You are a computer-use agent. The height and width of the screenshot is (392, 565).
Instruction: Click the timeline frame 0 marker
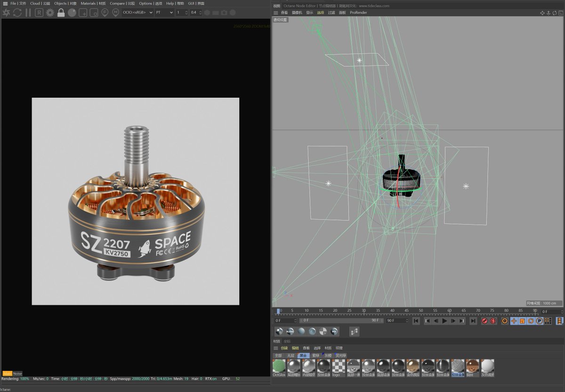click(x=278, y=311)
